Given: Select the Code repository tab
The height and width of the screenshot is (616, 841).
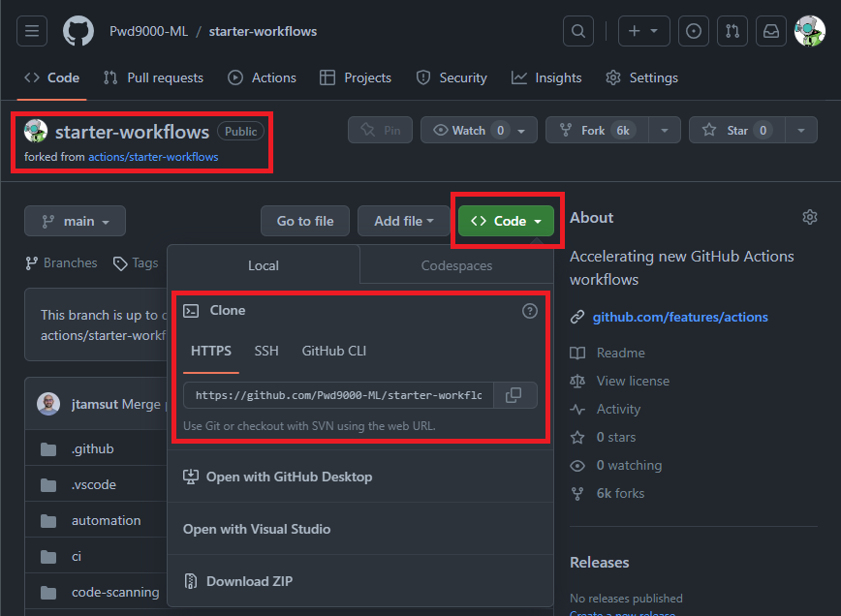Looking at the screenshot, I should point(52,77).
